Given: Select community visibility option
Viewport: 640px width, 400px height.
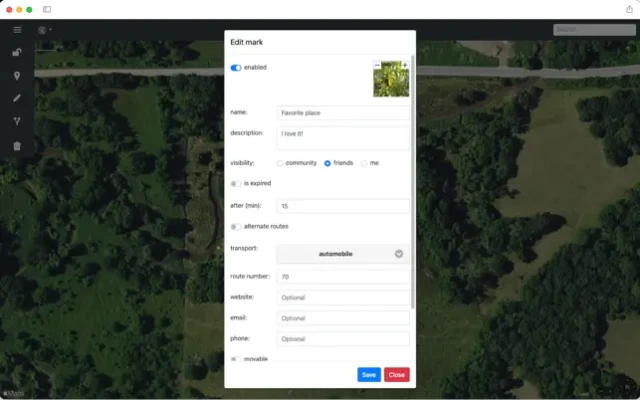Looking at the screenshot, I should click(x=280, y=163).
